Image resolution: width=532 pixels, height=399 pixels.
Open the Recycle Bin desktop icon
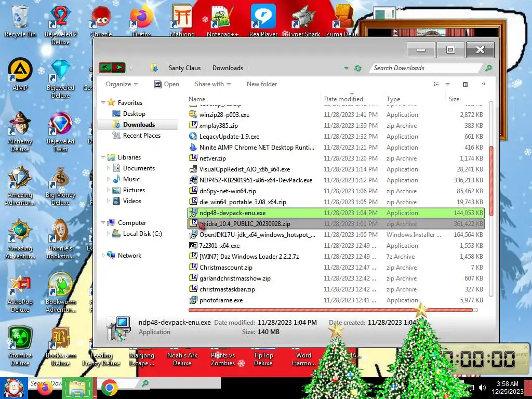pyautogui.click(x=20, y=21)
